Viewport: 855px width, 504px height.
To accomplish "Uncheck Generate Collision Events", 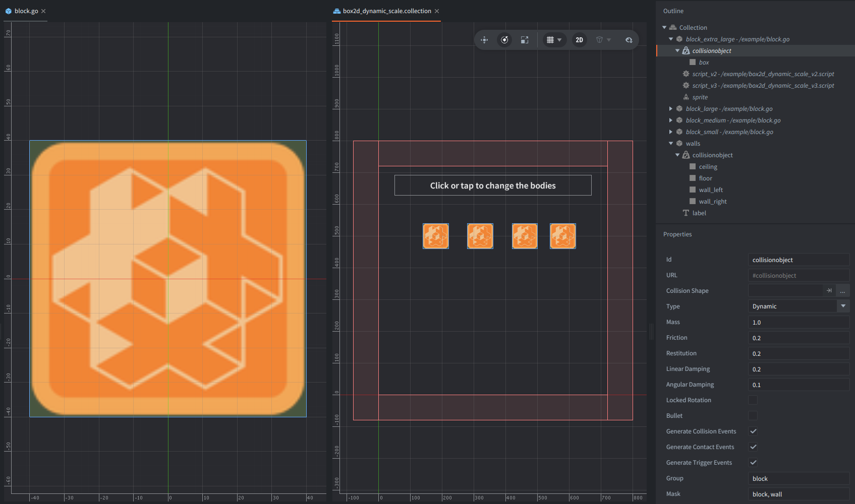I will pyautogui.click(x=753, y=431).
